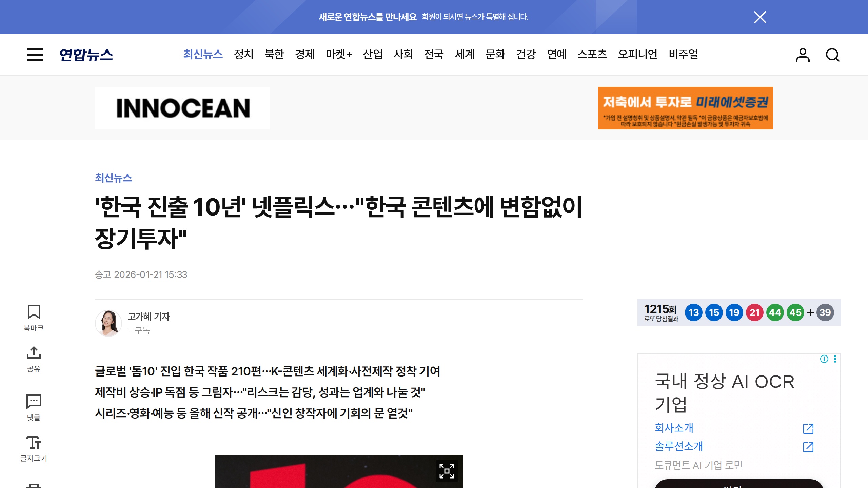Click the INNOCEAN banner ad
The width and height of the screenshot is (868, 488).
click(182, 108)
